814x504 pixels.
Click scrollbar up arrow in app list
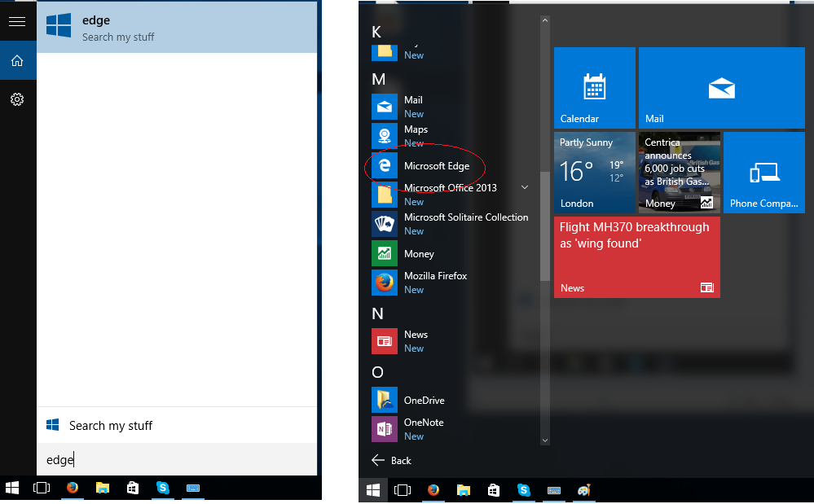point(544,20)
